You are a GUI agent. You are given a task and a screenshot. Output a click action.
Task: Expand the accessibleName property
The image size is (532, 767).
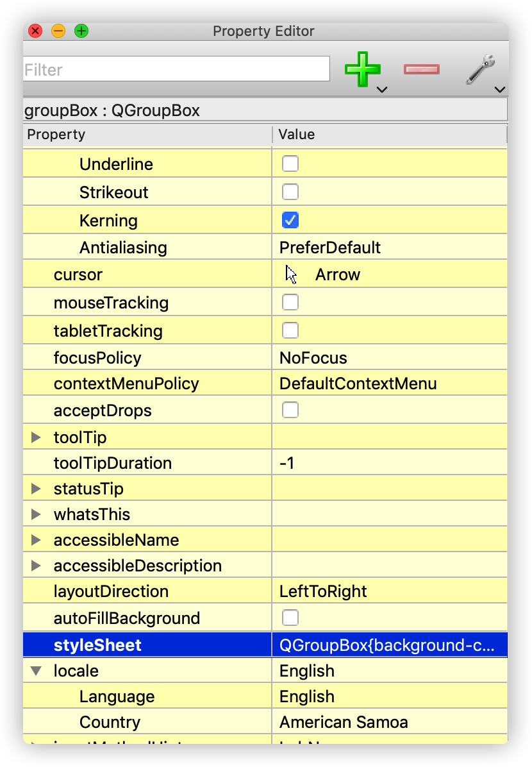[36, 540]
